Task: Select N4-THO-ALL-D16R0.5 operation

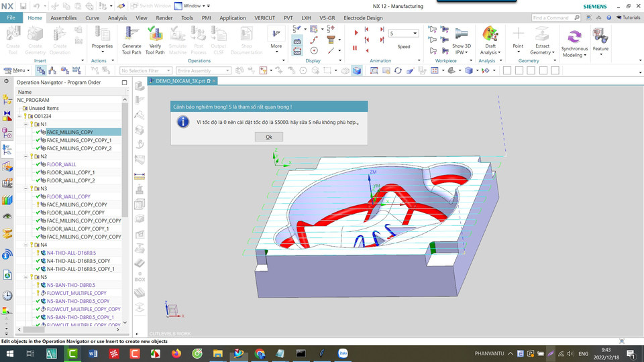Action: [x=71, y=253]
